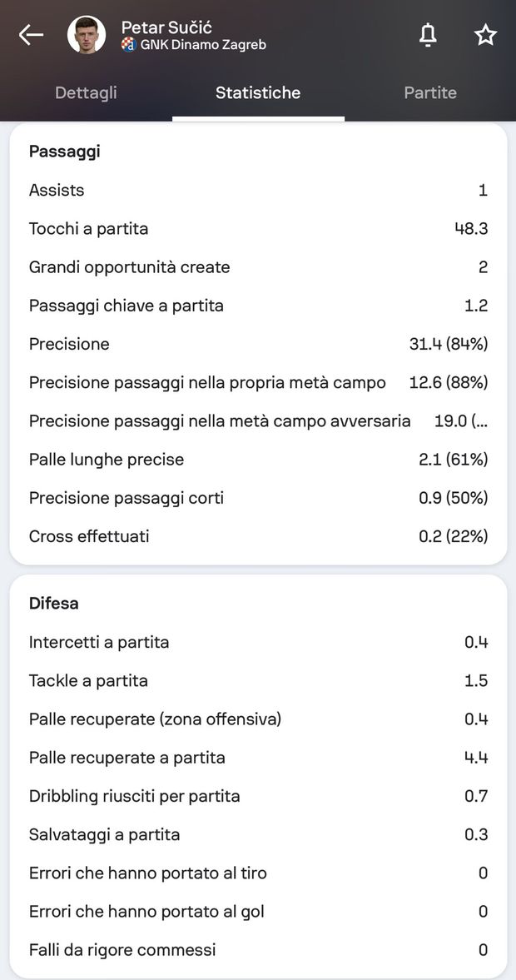Image resolution: width=516 pixels, height=980 pixels.
Task: Open the GNK Dinamo Zagreb team link
Action: (x=203, y=45)
